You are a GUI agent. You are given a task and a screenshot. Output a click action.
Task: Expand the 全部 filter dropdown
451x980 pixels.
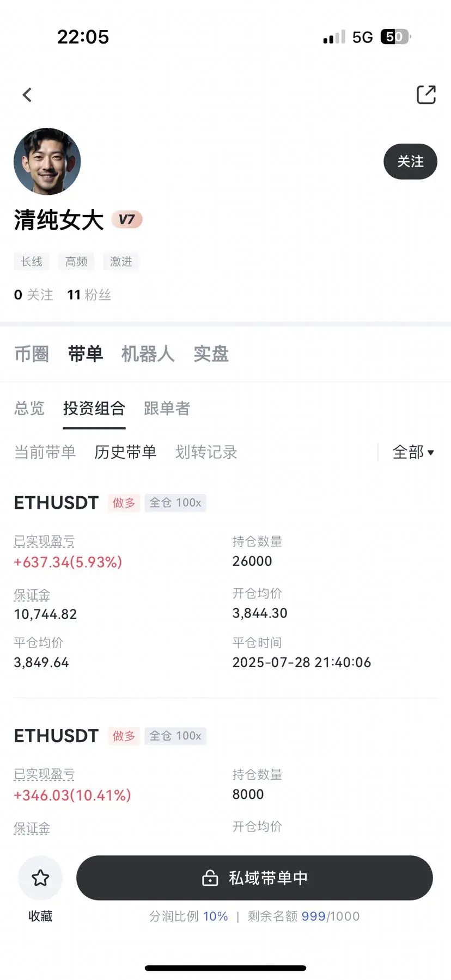(413, 452)
